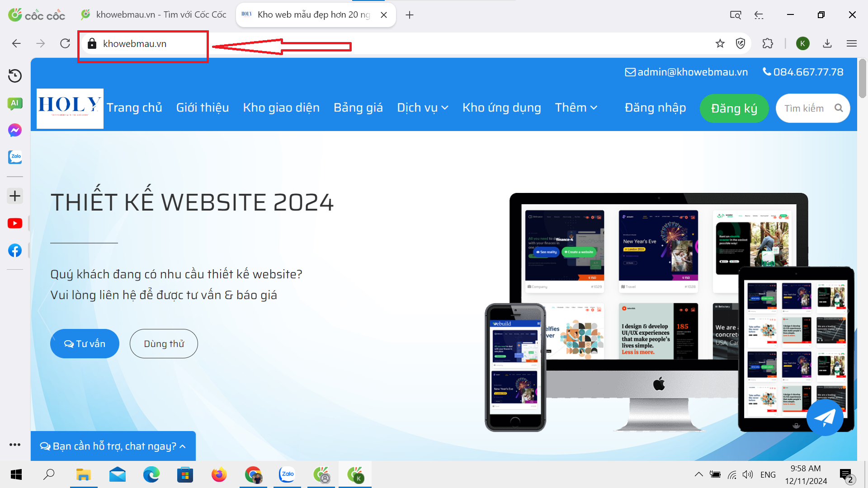Open the Facebook sidebar shortcut
This screenshot has width=868, height=488.
[15, 250]
